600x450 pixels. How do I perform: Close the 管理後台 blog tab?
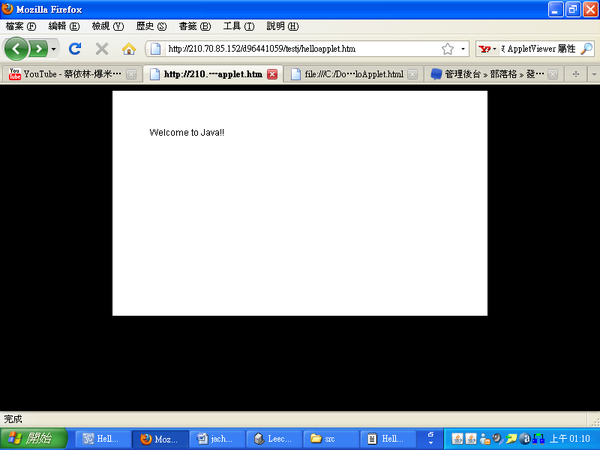click(553, 74)
